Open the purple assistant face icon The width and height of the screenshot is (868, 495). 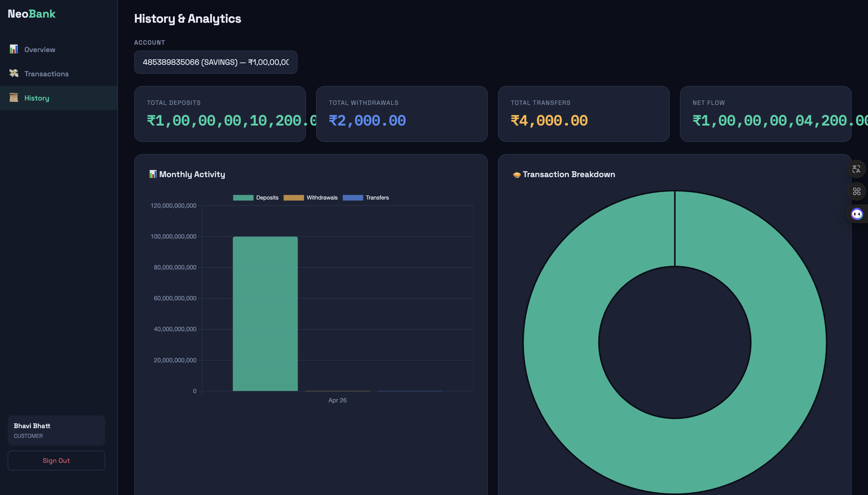(x=857, y=214)
